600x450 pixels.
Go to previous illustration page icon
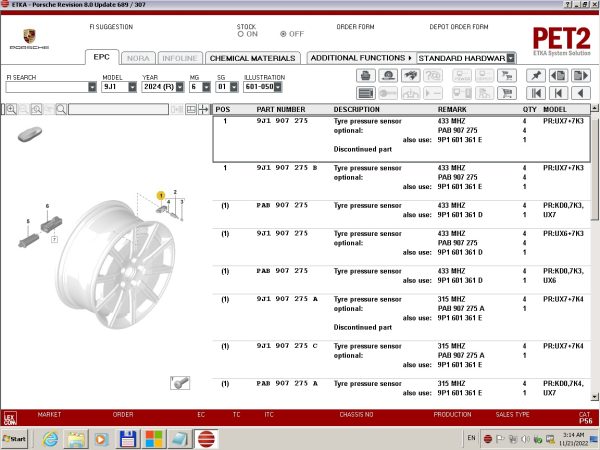pyautogui.click(x=558, y=75)
